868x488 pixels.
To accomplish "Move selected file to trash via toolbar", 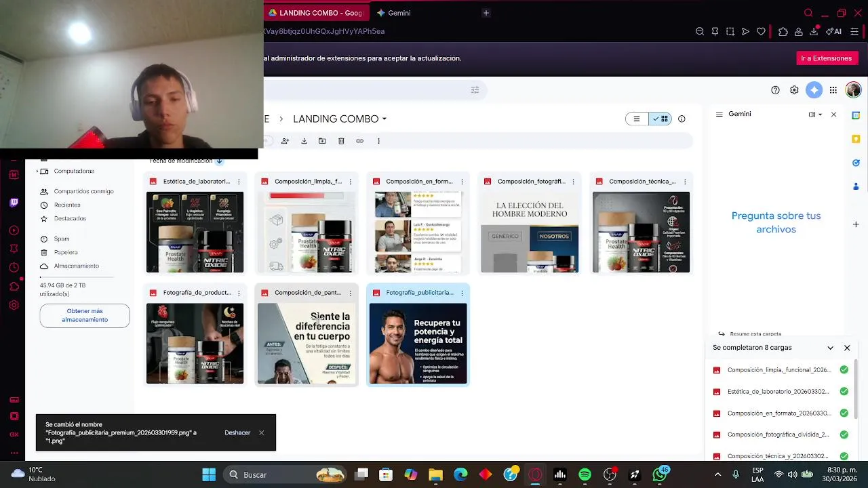I will (x=341, y=141).
